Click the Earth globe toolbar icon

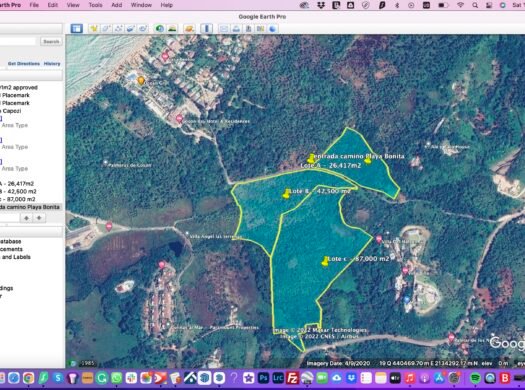click(x=273, y=28)
